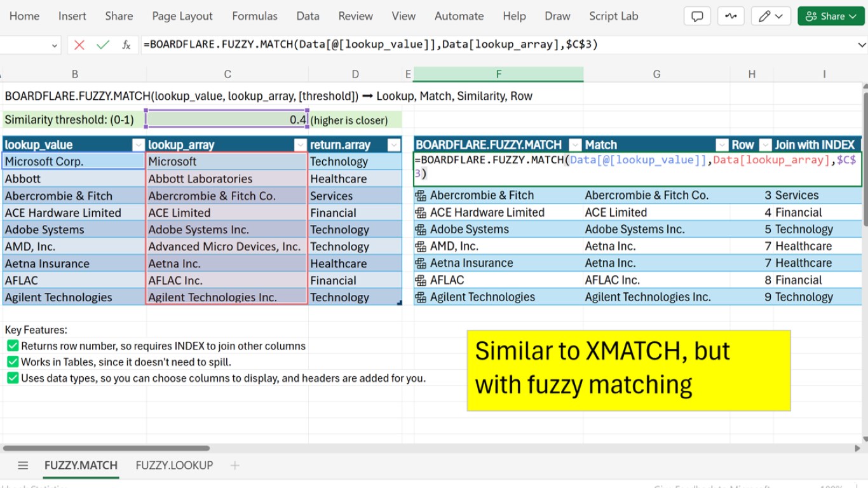Open the Name Box dropdown arrow
868x488 pixels.
(x=54, y=45)
